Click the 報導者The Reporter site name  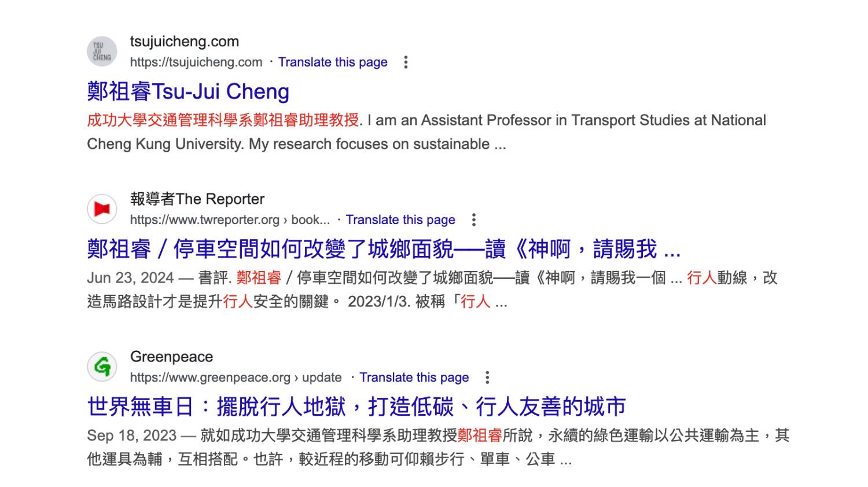197,199
